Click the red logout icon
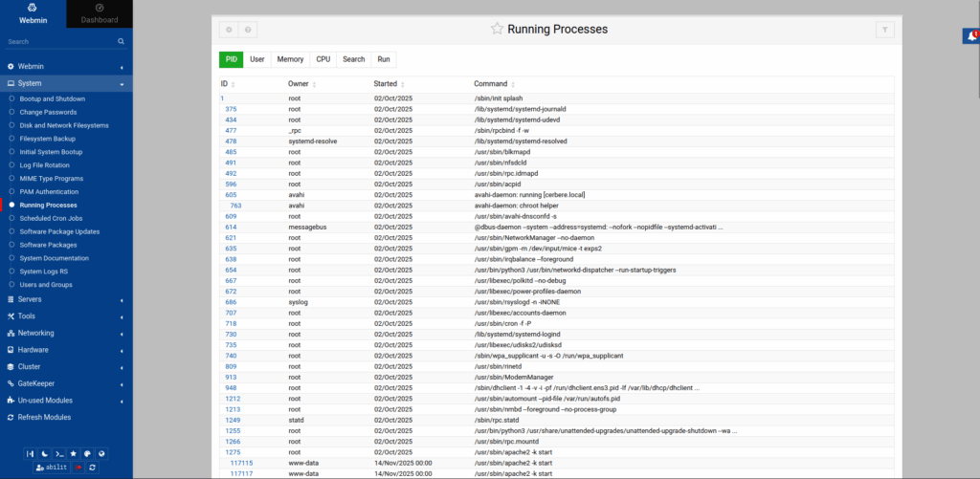This screenshot has height=479, width=980. (x=78, y=468)
